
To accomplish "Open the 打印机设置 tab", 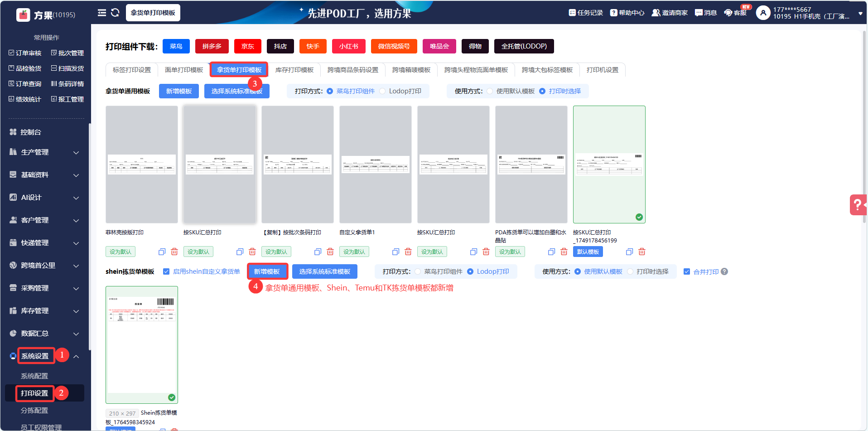I will 603,70.
